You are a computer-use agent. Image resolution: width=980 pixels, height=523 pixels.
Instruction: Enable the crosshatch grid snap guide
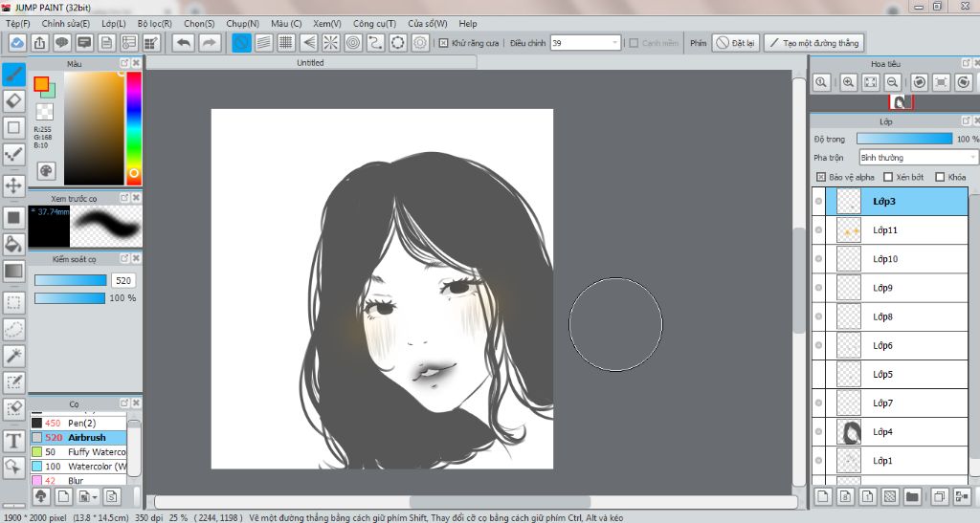286,43
